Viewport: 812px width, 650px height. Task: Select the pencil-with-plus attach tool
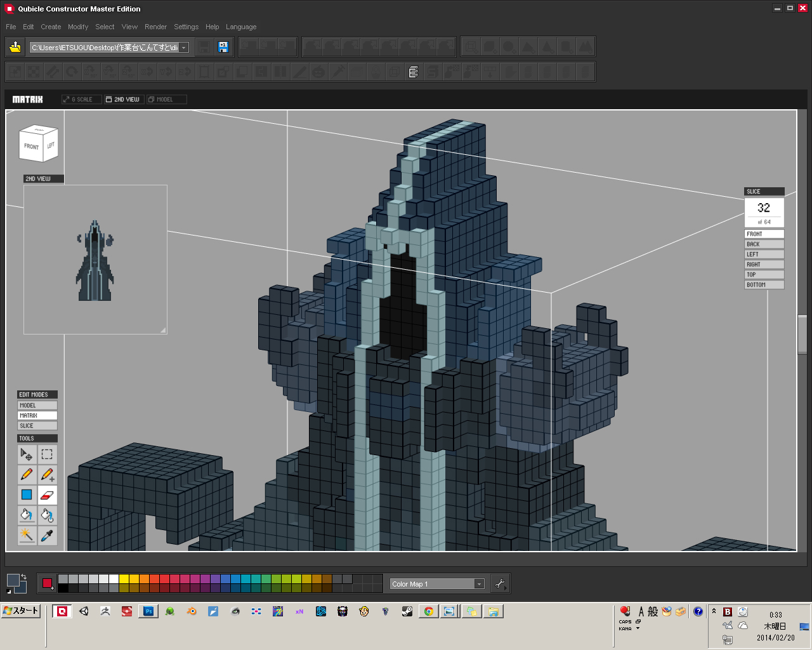47,474
